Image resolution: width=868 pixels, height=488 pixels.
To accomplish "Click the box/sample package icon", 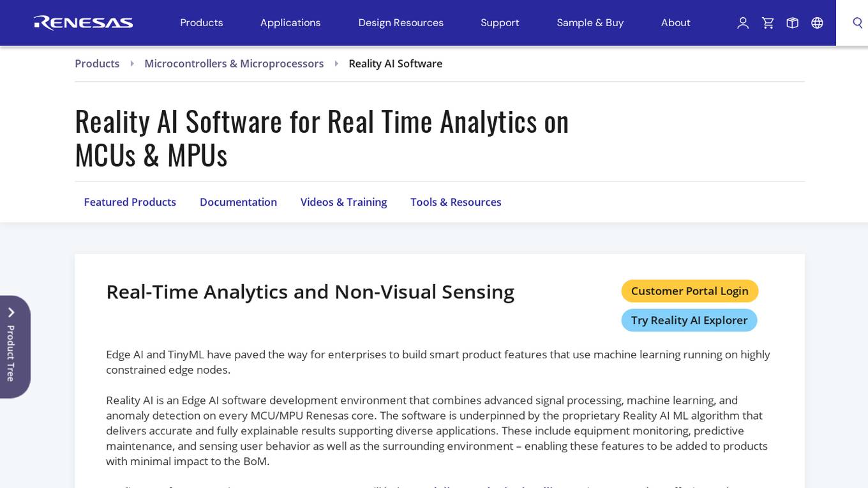I will point(793,23).
